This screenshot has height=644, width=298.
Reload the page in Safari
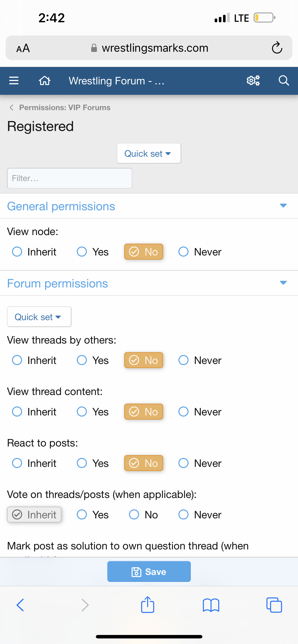[x=277, y=48]
